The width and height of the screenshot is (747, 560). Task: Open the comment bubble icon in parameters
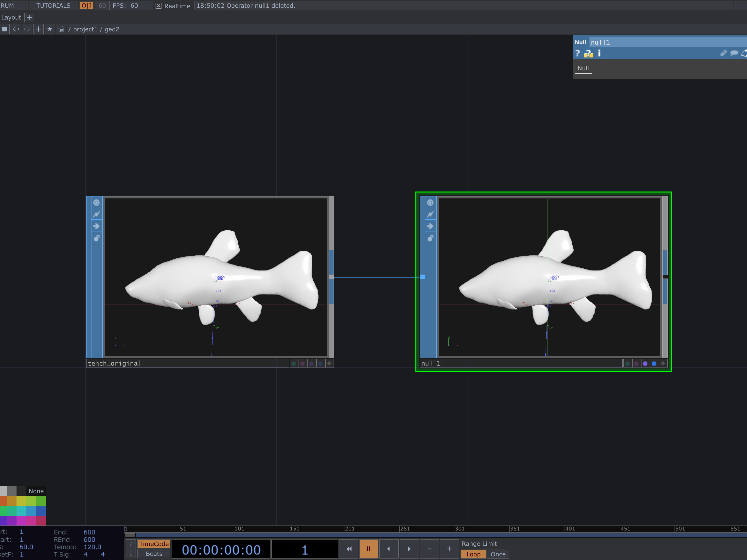734,53
